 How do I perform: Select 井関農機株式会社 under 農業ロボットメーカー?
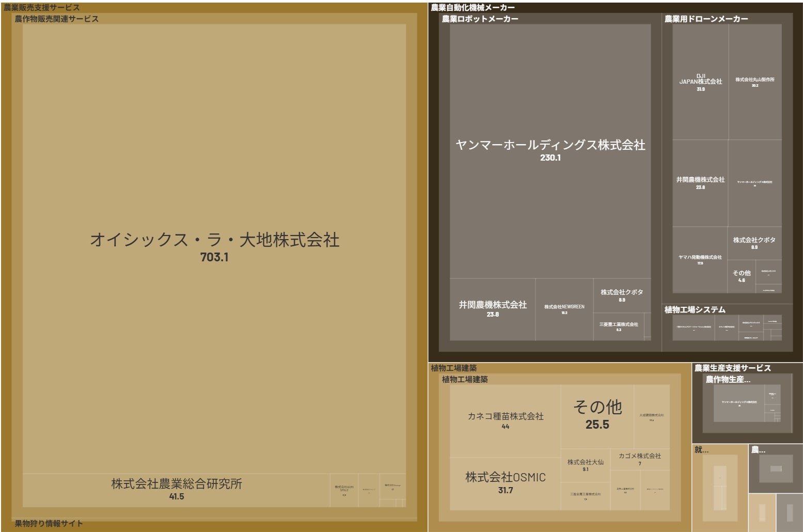pos(492,309)
